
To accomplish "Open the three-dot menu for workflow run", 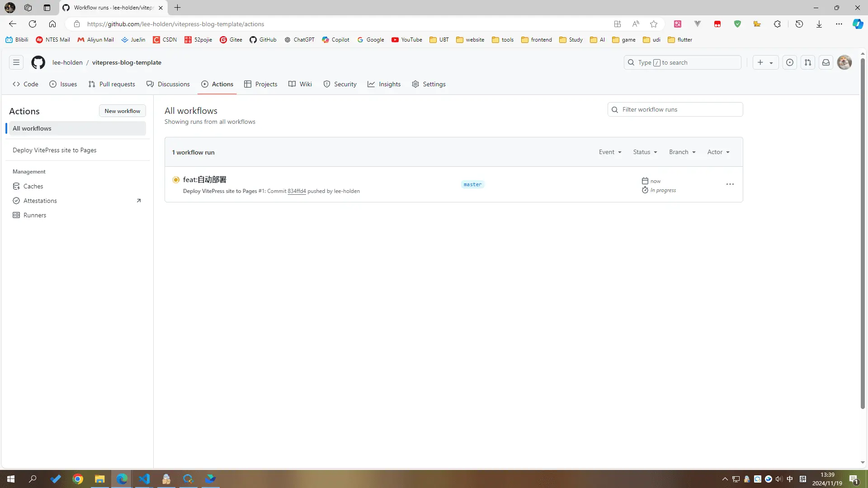I will click(730, 184).
